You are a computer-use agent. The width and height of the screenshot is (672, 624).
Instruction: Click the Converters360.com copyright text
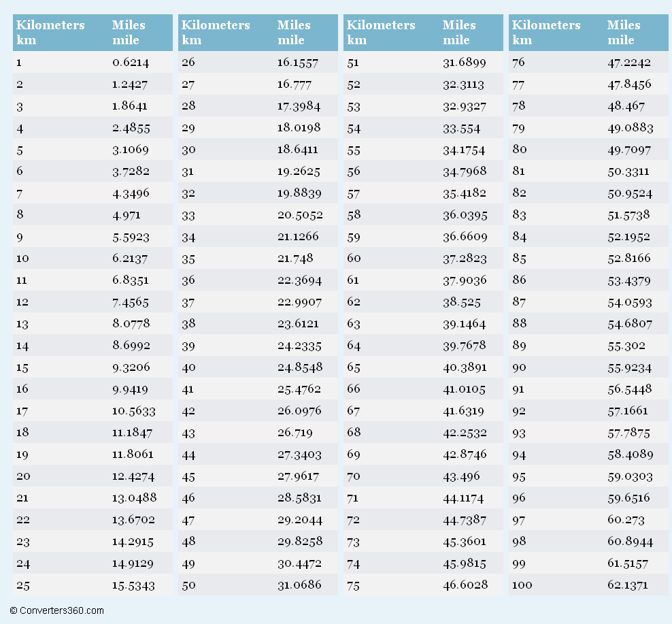pos(57,610)
